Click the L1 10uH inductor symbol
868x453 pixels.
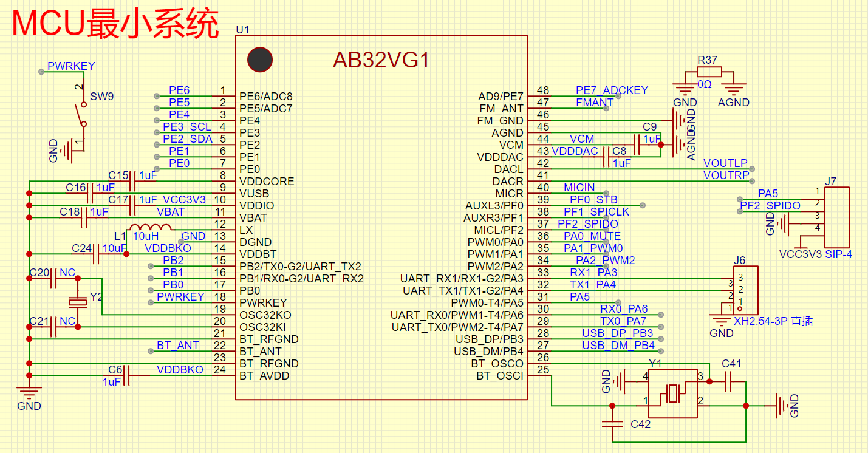click(151, 229)
